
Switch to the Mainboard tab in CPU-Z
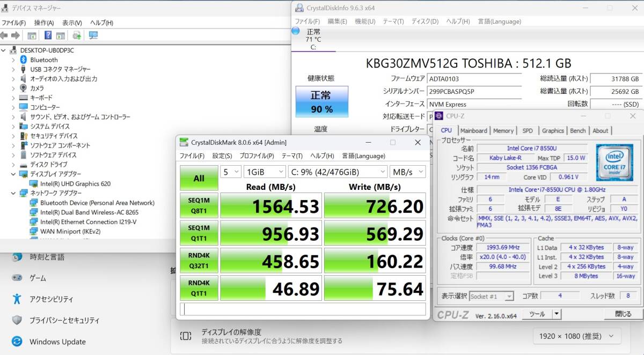[x=474, y=130]
